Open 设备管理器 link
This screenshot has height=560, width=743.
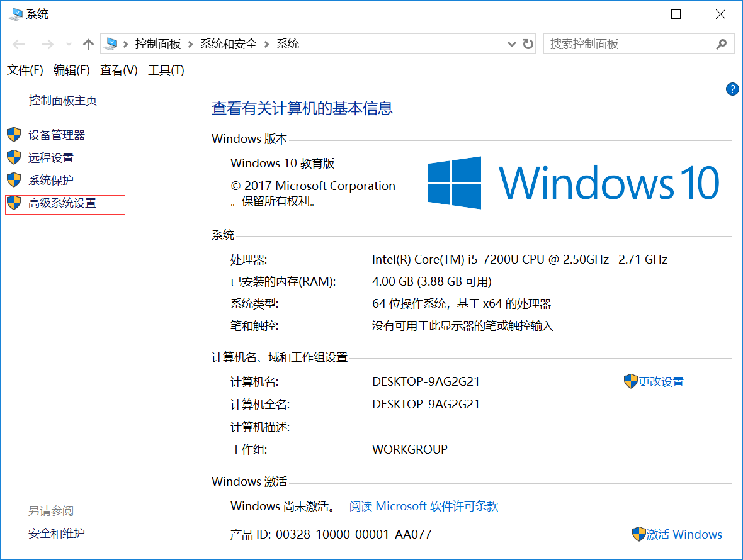(x=57, y=135)
